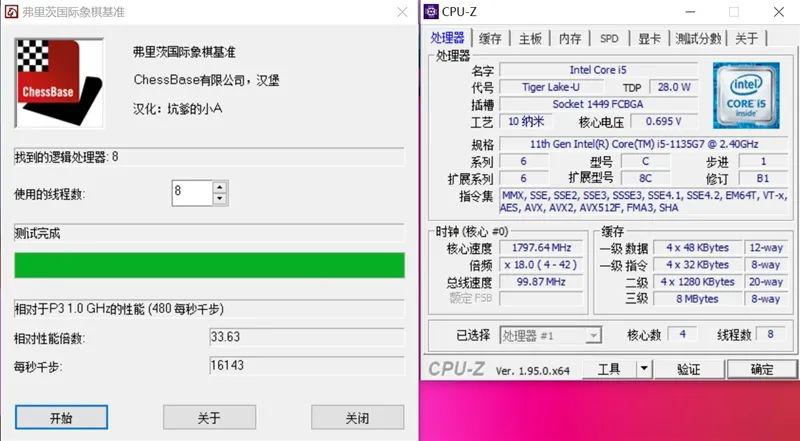Click the Fritz Chess Benchmark title bar icon
This screenshot has height=441, width=800.
(11, 12)
